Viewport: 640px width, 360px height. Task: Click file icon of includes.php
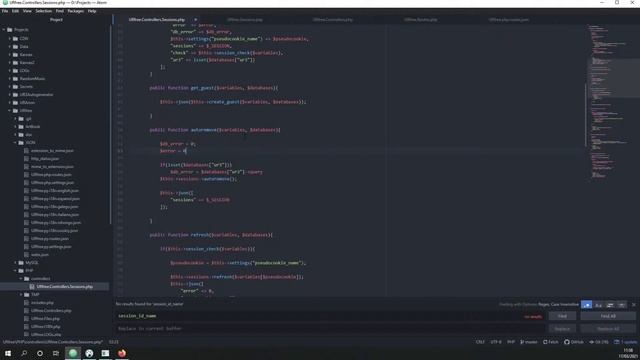[27, 303]
